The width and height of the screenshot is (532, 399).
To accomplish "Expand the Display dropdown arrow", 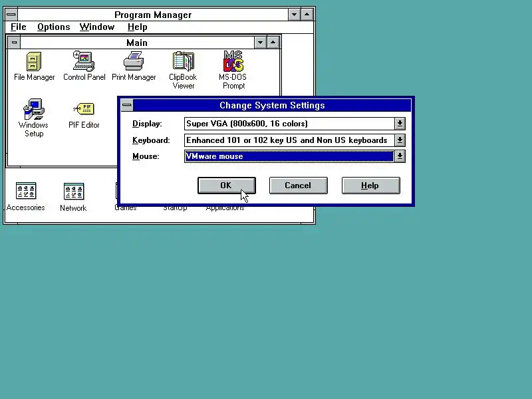I will click(400, 124).
